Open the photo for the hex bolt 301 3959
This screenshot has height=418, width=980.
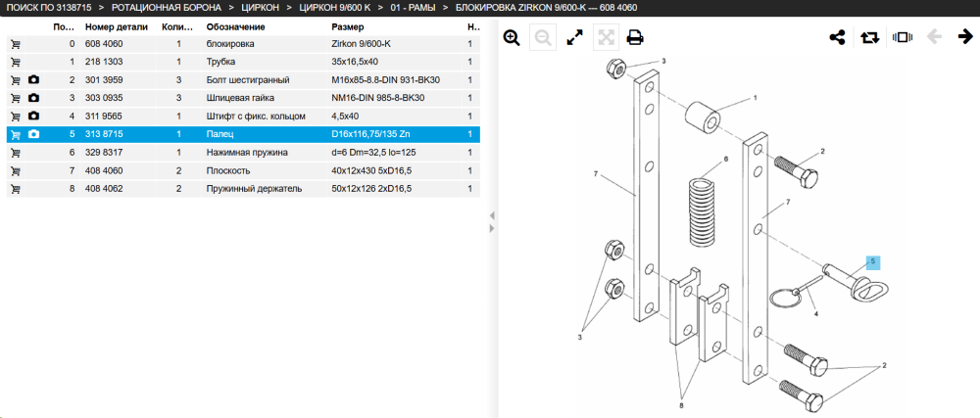(x=33, y=80)
